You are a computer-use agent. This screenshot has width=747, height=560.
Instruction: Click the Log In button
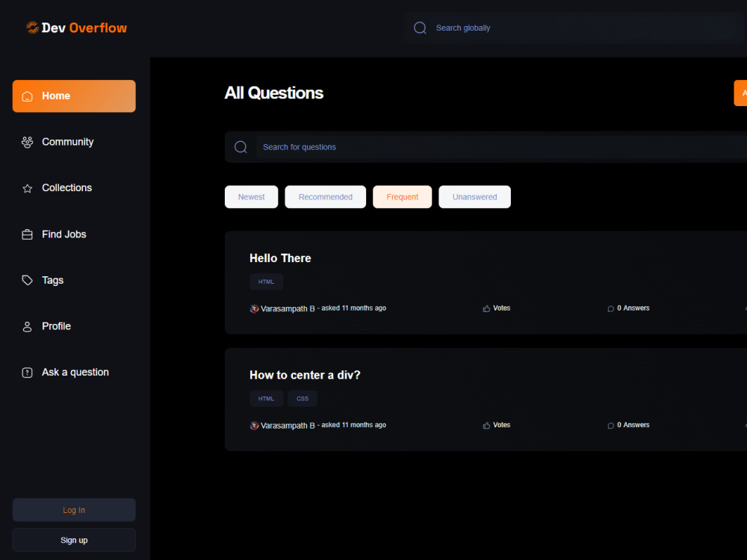coord(74,510)
